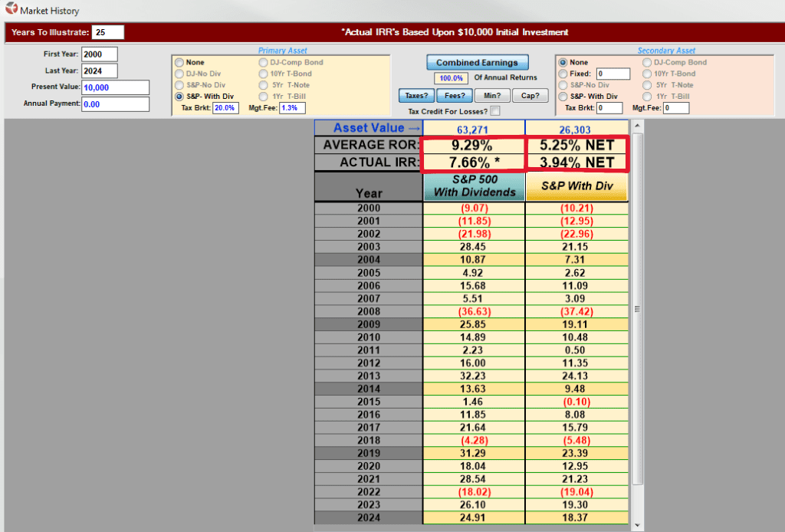Click the Annual Payment field
This screenshot has width=785, height=532.
coord(116,104)
